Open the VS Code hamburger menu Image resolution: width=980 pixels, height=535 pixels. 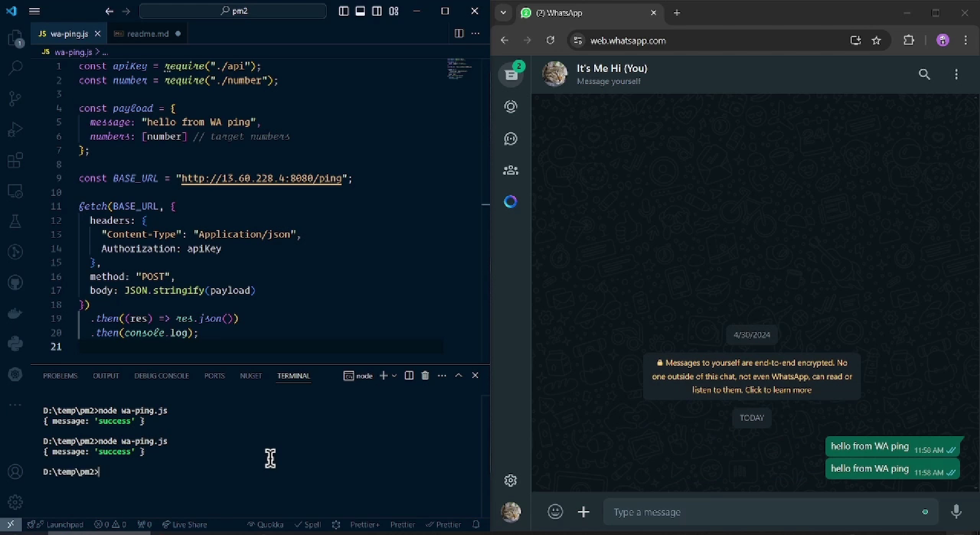[x=34, y=11]
